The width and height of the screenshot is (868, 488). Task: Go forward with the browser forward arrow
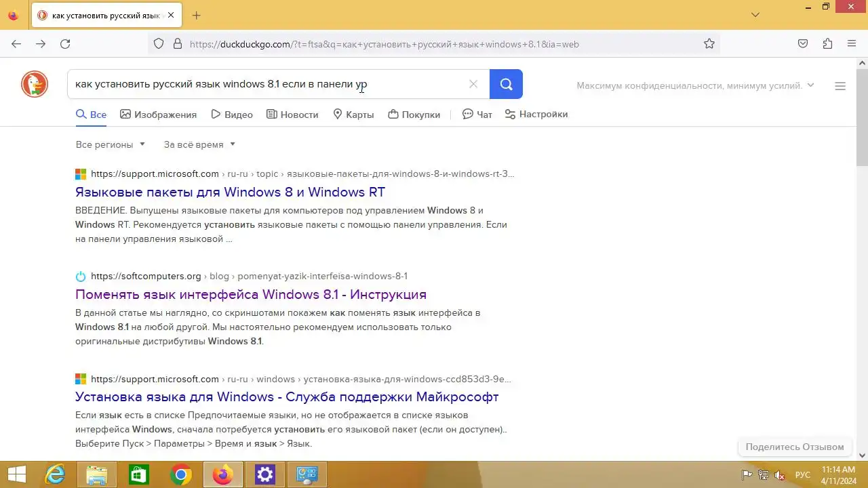[x=41, y=44]
